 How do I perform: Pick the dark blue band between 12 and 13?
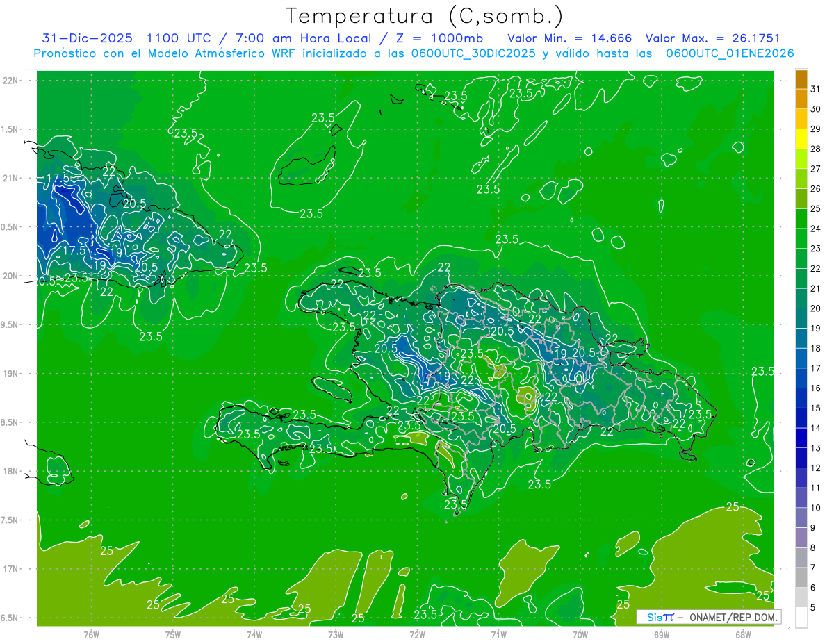[x=801, y=458]
